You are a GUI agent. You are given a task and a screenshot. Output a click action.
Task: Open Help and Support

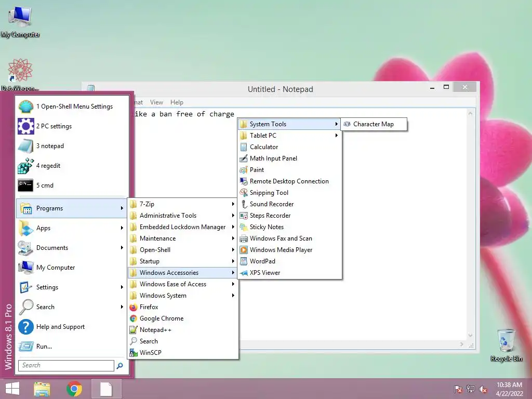[72, 327]
